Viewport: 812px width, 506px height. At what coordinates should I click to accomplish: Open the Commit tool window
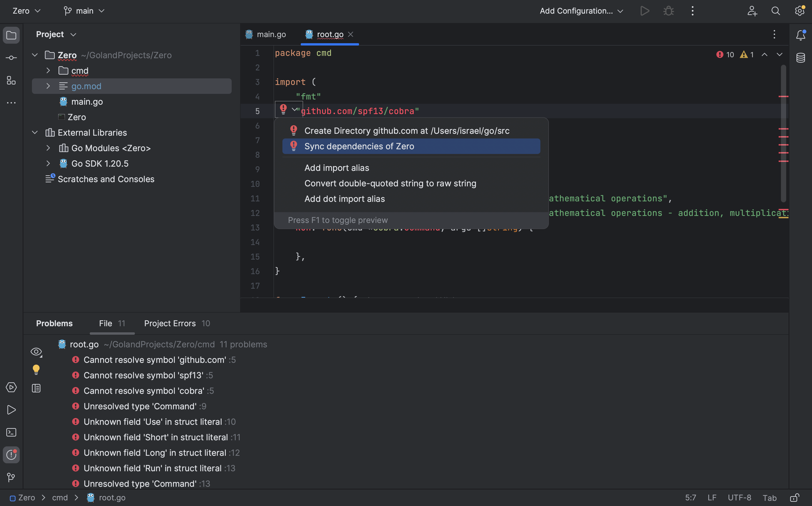11,57
